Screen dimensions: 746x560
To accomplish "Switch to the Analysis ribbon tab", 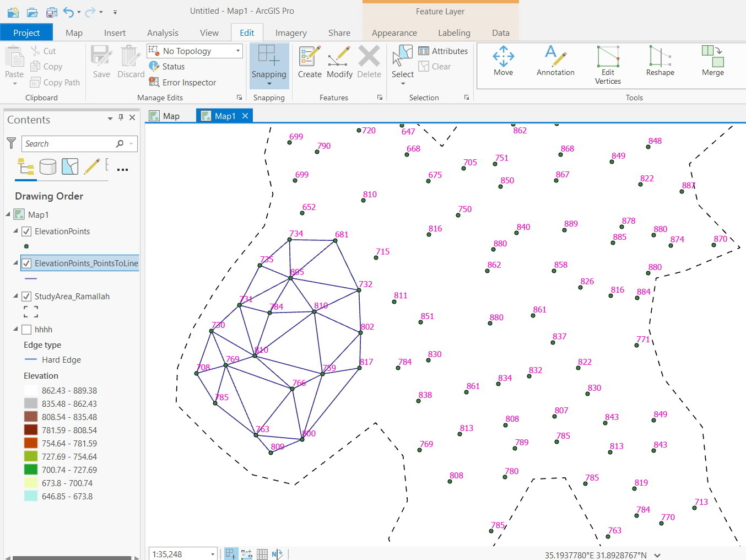I will [x=163, y=33].
